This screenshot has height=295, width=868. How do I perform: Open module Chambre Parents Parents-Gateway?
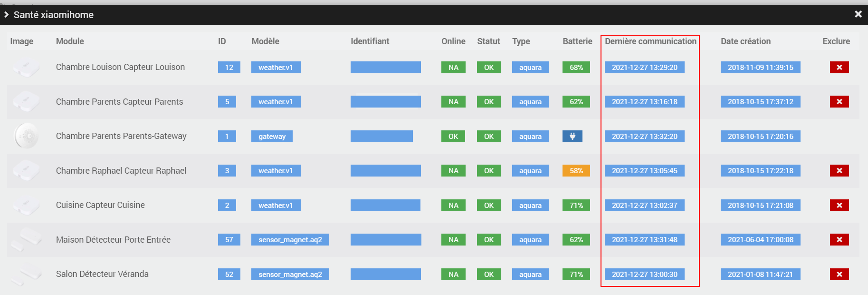[121, 136]
